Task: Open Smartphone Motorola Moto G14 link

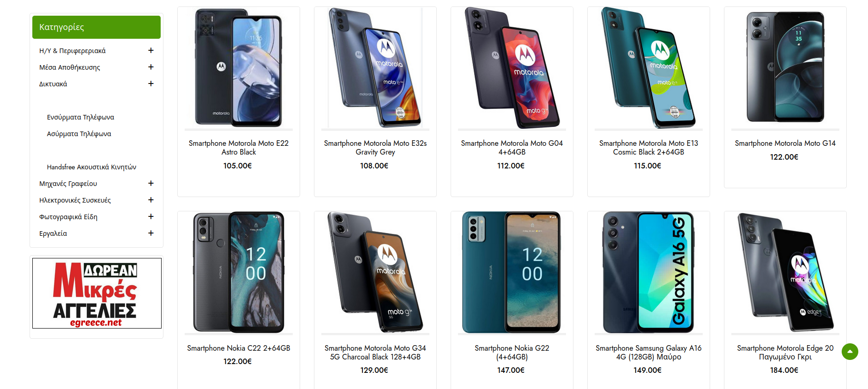Action: tap(785, 144)
